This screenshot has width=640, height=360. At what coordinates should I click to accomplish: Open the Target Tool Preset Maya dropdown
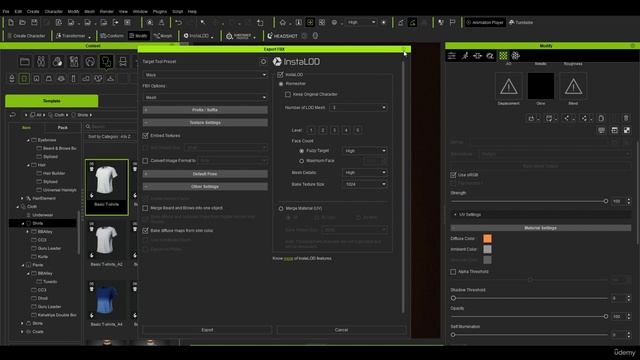[205, 75]
